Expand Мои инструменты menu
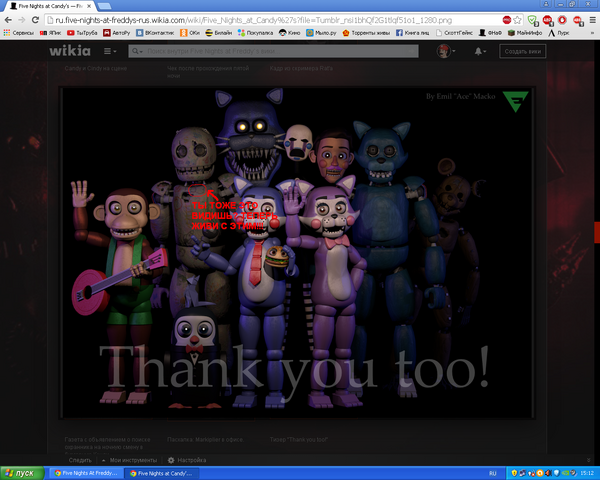Viewport: 600px width, 480px height. [x=130, y=460]
